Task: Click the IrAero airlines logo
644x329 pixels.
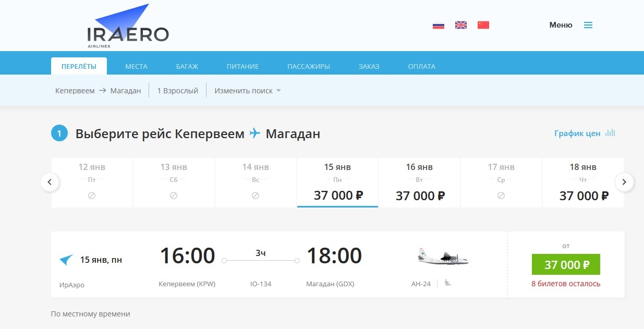Action: pyautogui.click(x=128, y=27)
